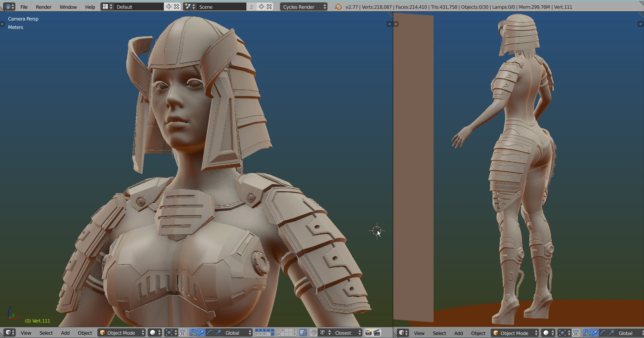
Task: Open Add menu in left viewport
Action: (65, 333)
